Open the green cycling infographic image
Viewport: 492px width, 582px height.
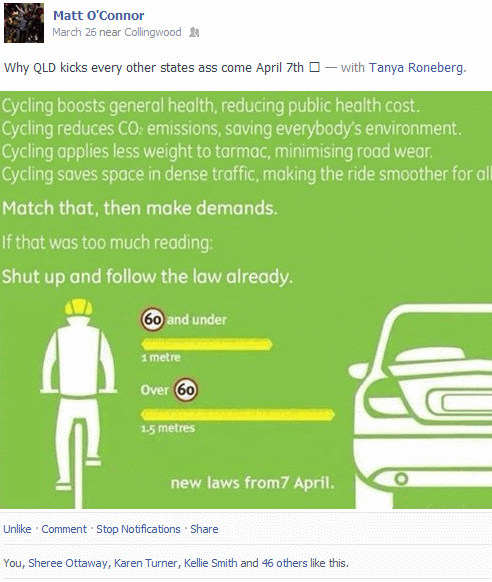click(246, 300)
